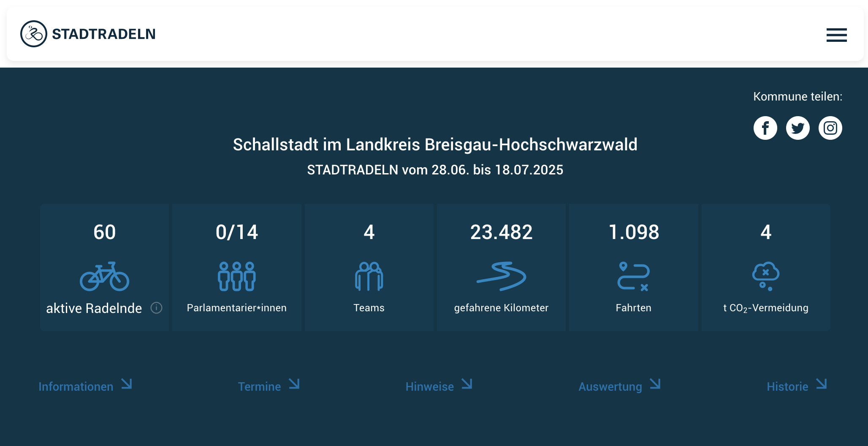Click the STADTRADELN wordmark text

103,34
